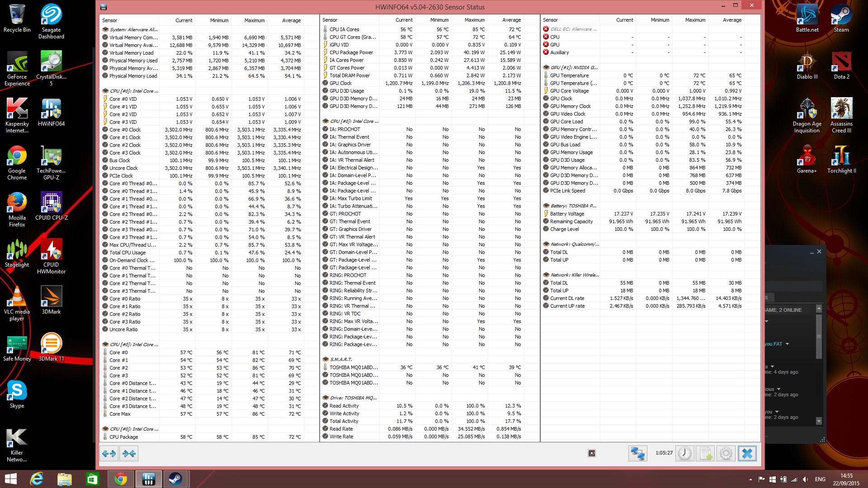The image size is (868, 488).
Task: Open File Explorer from taskbar
Action: (x=65, y=479)
